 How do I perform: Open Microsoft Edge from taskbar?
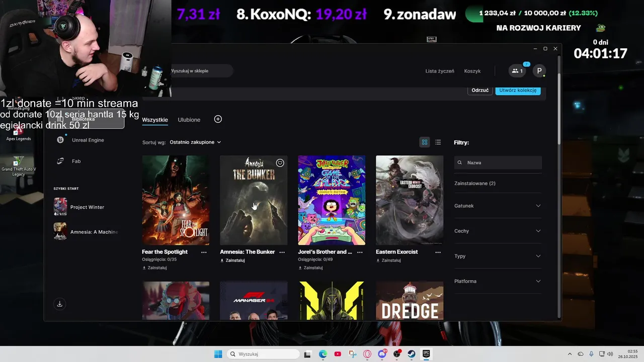pyautogui.click(x=323, y=354)
